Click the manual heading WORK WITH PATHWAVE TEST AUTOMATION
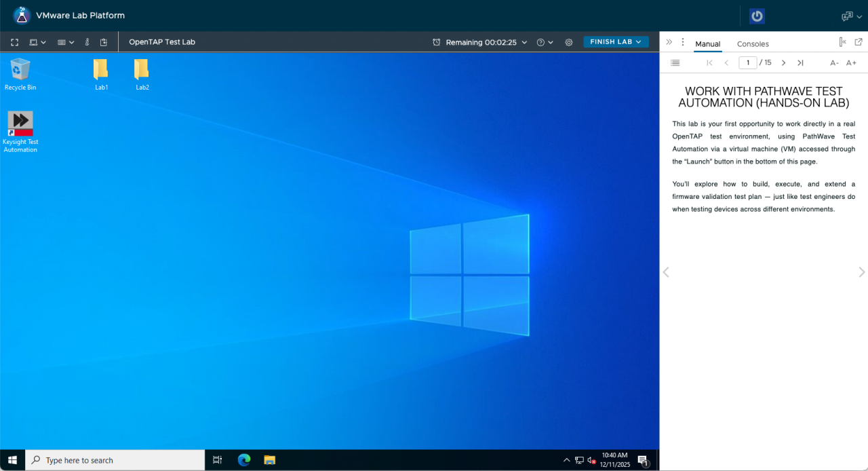868x471 pixels. tap(764, 97)
